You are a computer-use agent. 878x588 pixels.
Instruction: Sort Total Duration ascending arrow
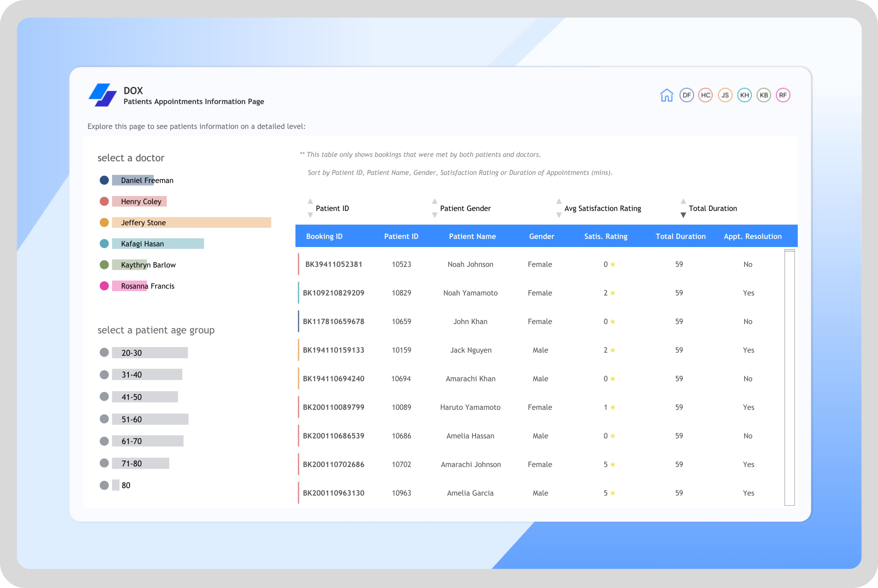pyautogui.click(x=683, y=201)
